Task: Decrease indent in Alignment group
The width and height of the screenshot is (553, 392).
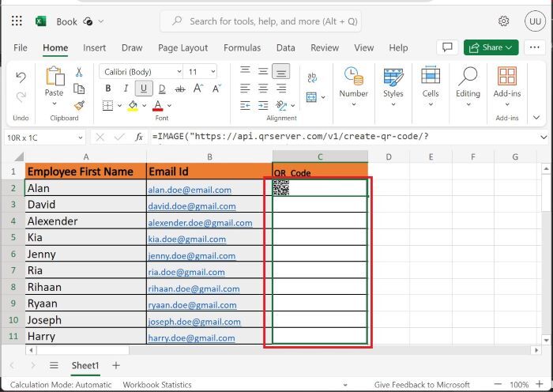Action: [x=245, y=105]
